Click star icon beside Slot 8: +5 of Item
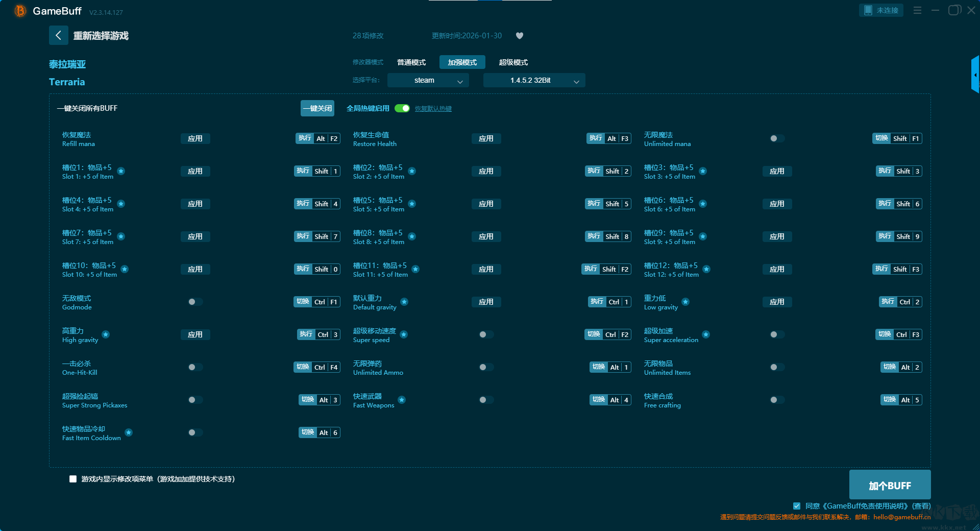This screenshot has height=531, width=980. click(x=412, y=236)
